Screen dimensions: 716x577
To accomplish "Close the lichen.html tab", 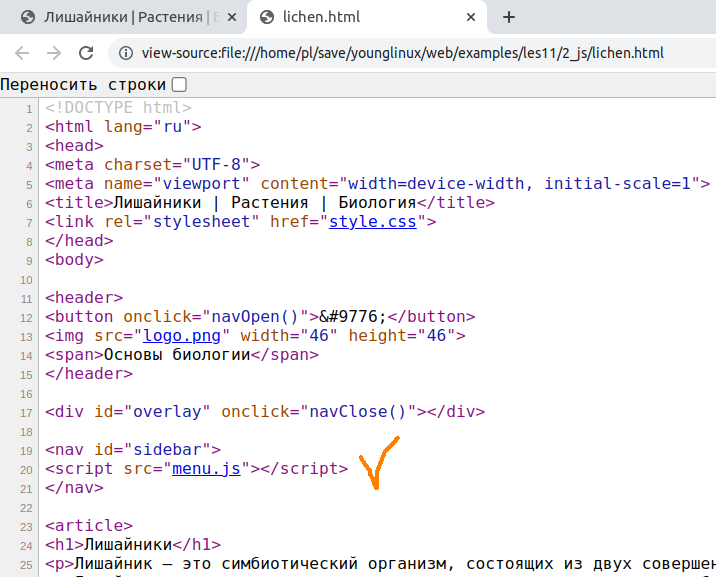I will 471,17.
